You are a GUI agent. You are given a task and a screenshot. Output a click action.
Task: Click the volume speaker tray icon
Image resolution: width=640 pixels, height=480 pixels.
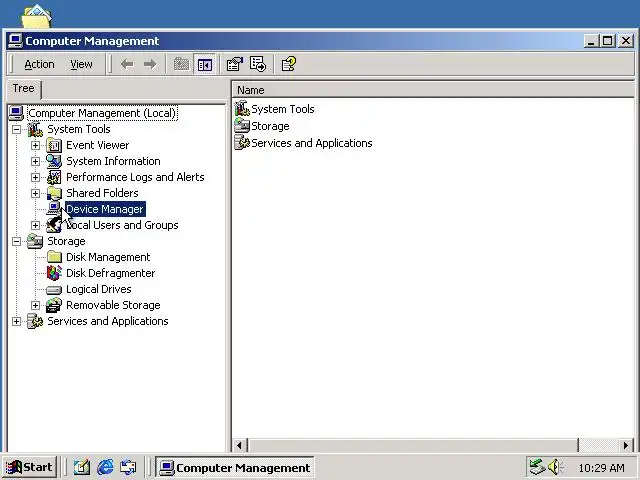tap(555, 467)
